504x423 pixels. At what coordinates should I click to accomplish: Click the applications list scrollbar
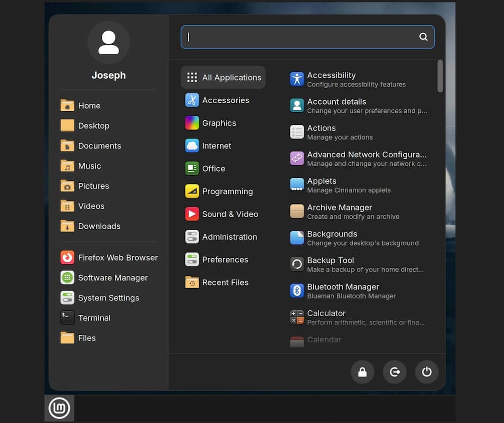tap(440, 76)
